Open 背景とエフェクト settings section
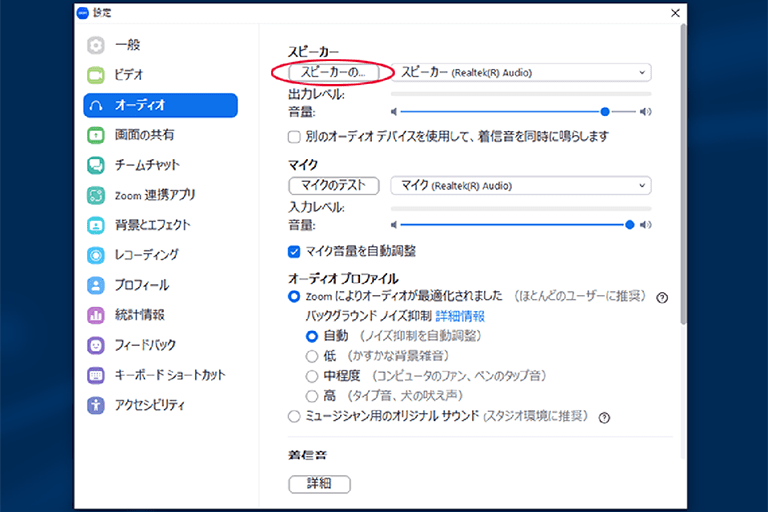768x512 pixels. (x=160, y=225)
